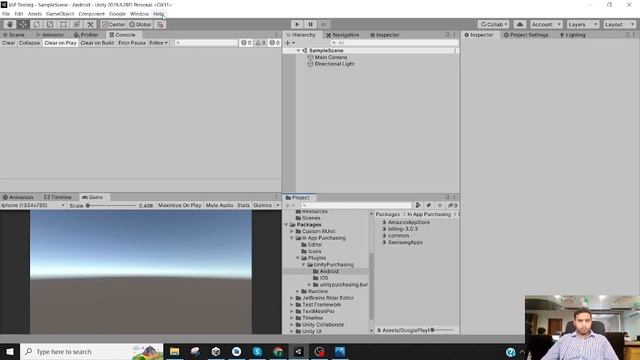Viewport: 640px width, 360px height.
Task: Toggle the grid snapping icon in the toolbar
Action: 160,24
